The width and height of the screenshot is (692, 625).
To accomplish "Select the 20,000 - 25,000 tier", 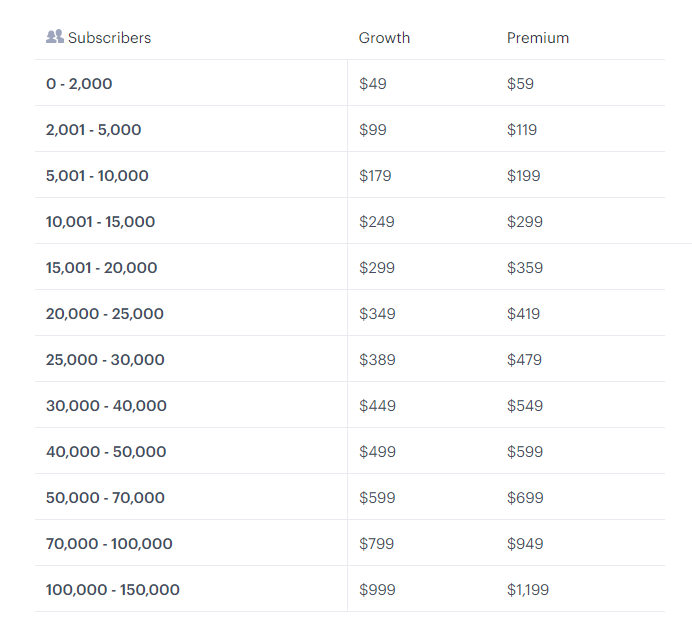I will point(105,314).
